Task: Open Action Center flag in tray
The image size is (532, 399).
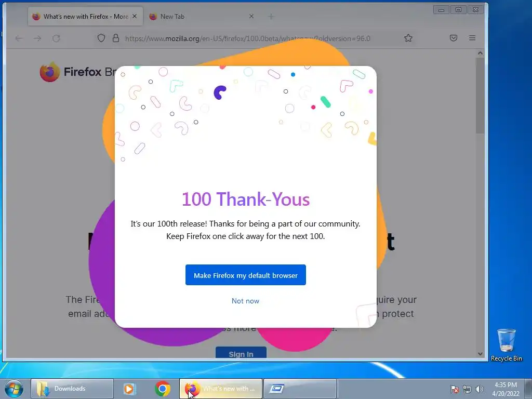Action: [455, 389]
